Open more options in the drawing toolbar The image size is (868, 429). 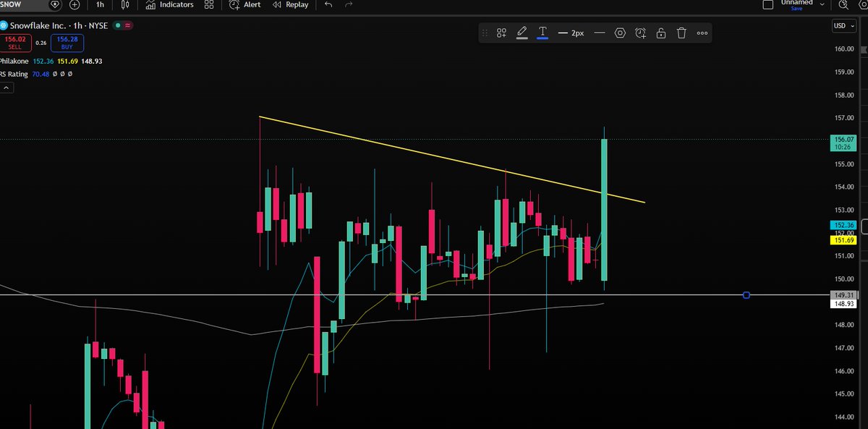pos(702,33)
